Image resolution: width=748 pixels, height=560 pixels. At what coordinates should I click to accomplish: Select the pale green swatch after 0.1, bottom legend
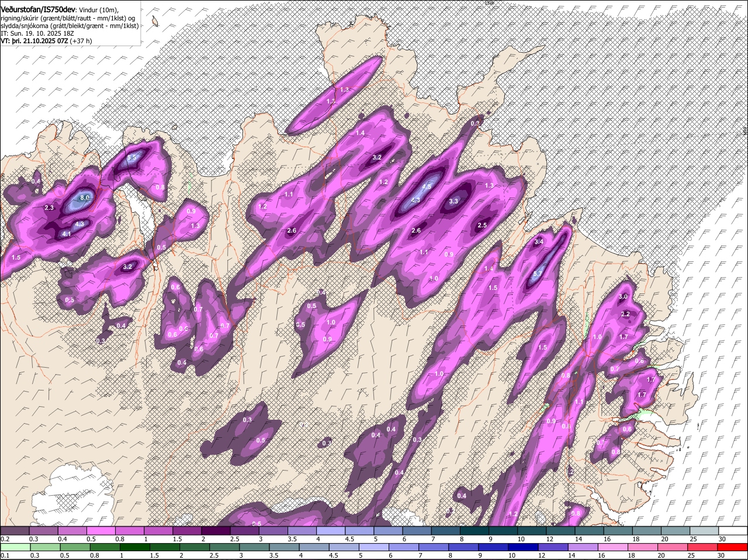[15, 547]
